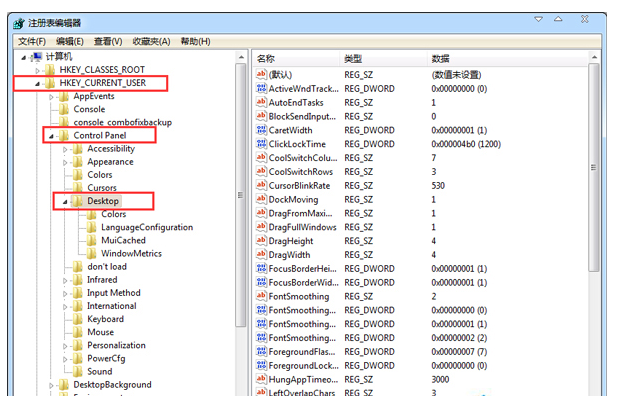Collapse the 计算机 root node
Screen dimensions: 625x396
(x=24, y=58)
